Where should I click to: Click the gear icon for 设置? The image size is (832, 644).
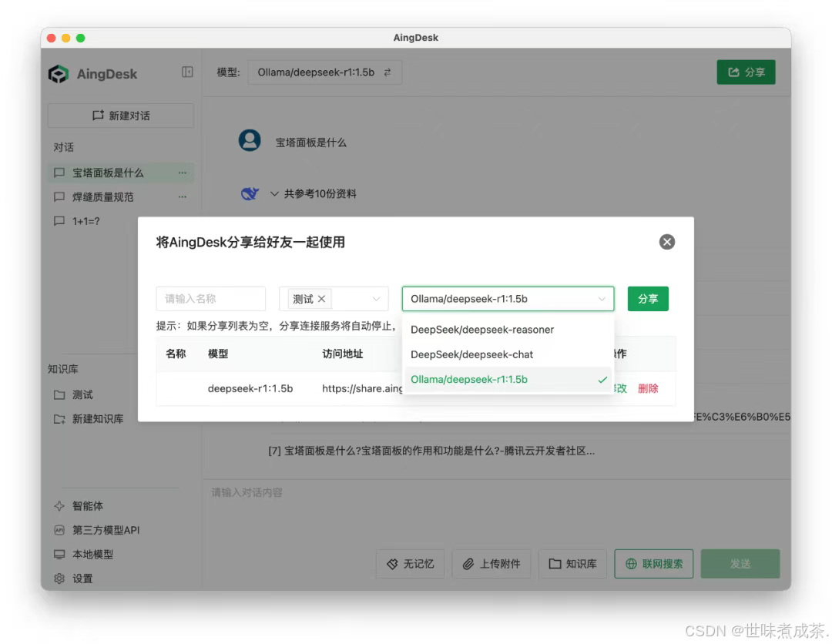59,579
